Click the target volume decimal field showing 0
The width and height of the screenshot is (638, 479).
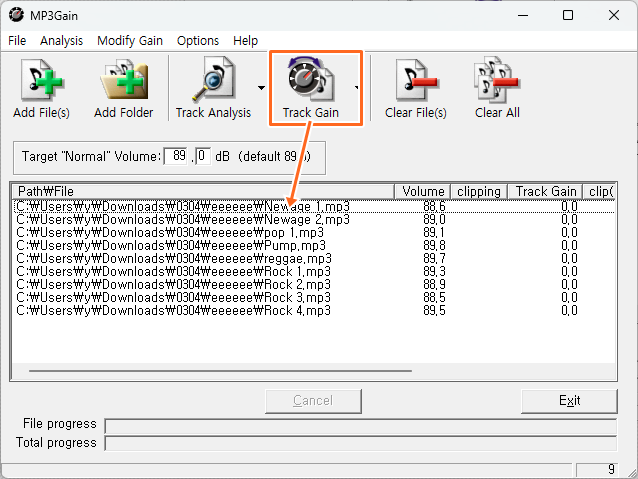[x=203, y=156]
